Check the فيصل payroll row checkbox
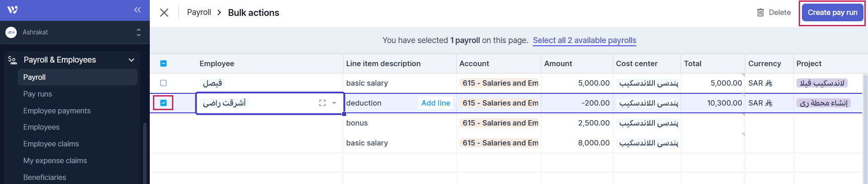Viewport: 868px width, 184px height. coord(163,83)
